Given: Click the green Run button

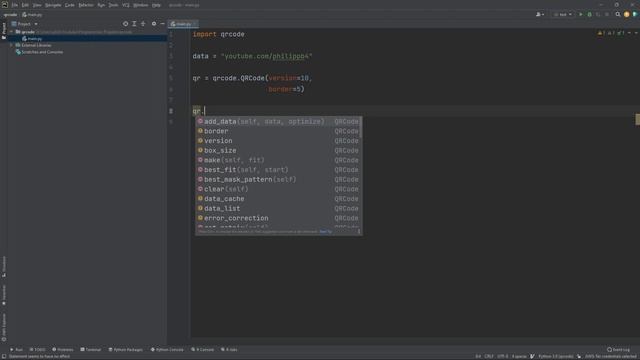Looking at the screenshot, I should 581,15.
